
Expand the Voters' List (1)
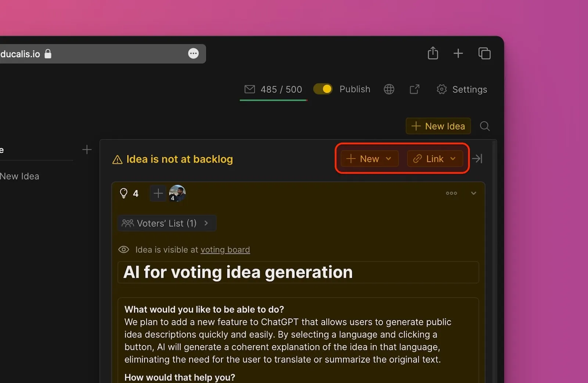point(167,223)
